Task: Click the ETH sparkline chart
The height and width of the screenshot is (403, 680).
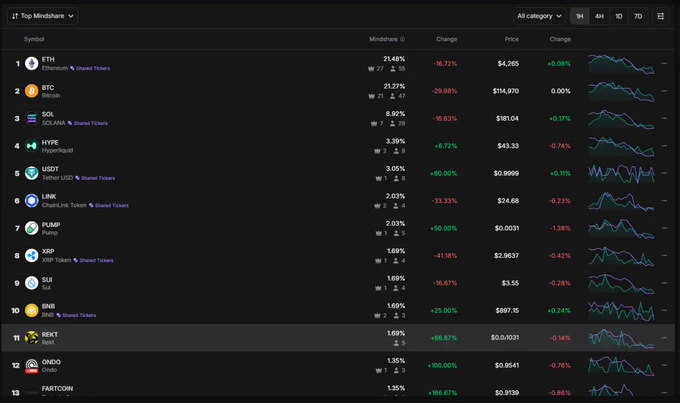Action: tap(621, 64)
